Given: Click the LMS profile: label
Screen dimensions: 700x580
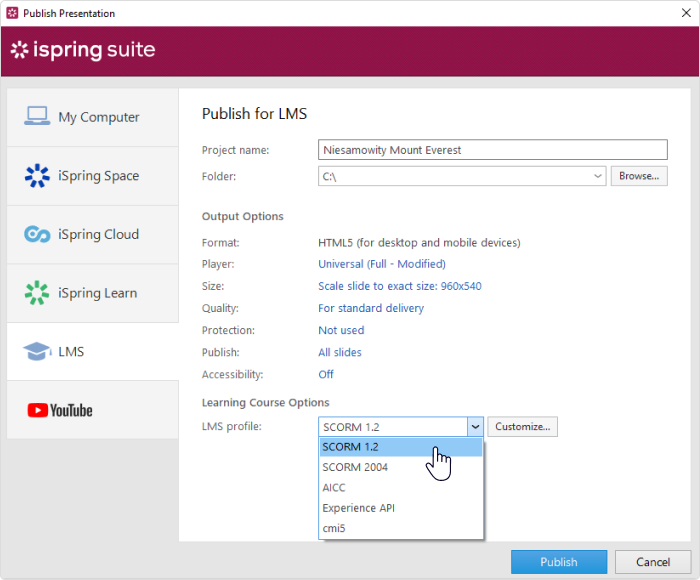Looking at the screenshot, I should [x=232, y=426].
